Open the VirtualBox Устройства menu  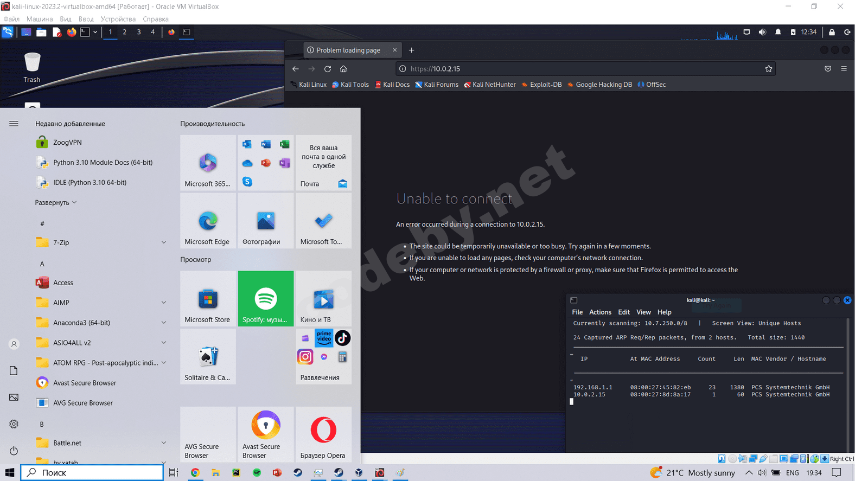coord(118,19)
